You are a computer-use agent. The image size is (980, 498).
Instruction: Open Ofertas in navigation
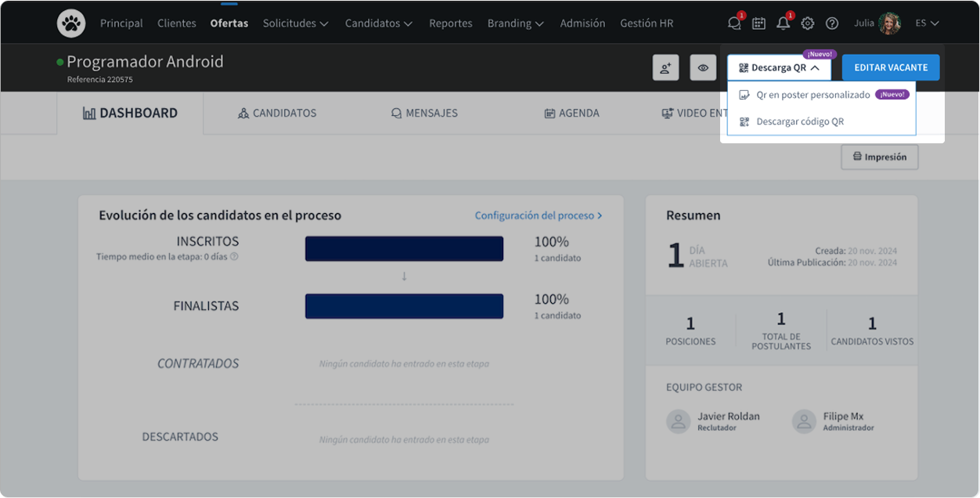tap(229, 23)
